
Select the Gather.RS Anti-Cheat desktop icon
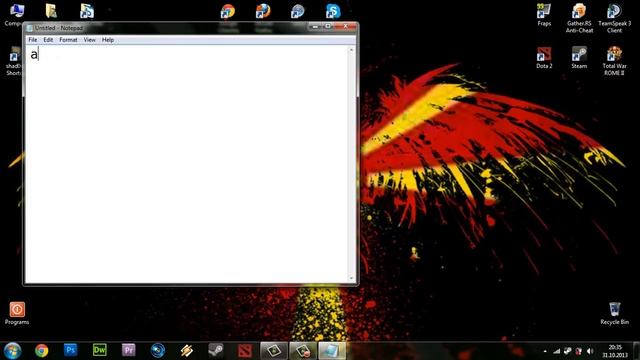[x=579, y=18]
